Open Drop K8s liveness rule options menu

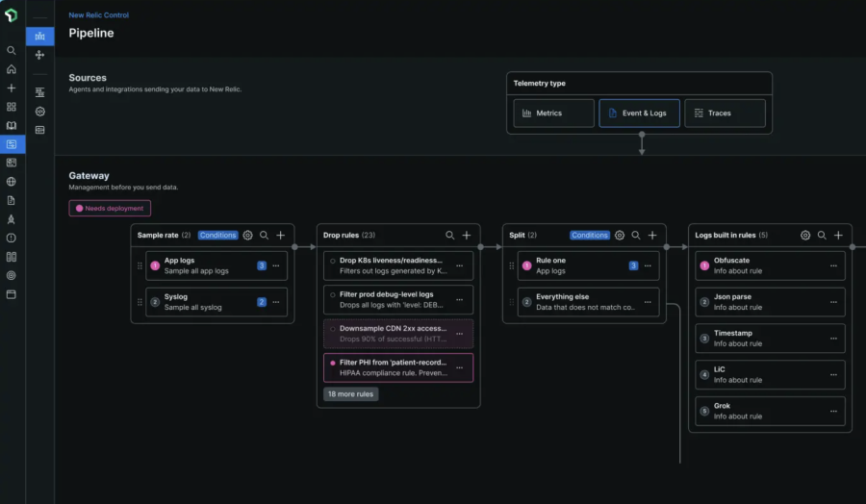(460, 265)
